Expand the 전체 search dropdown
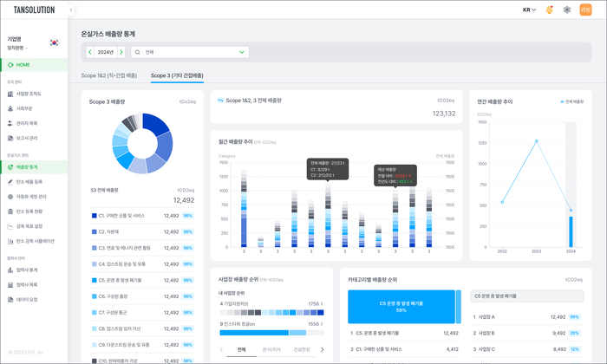This screenshot has width=607, height=364. coord(242,52)
